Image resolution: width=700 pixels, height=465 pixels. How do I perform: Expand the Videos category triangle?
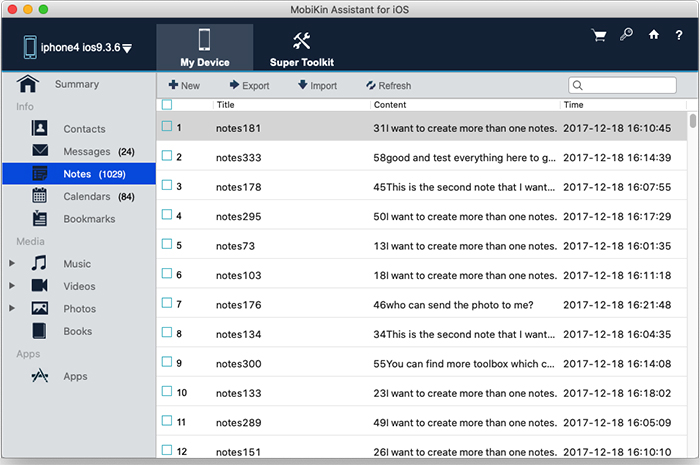(12, 286)
